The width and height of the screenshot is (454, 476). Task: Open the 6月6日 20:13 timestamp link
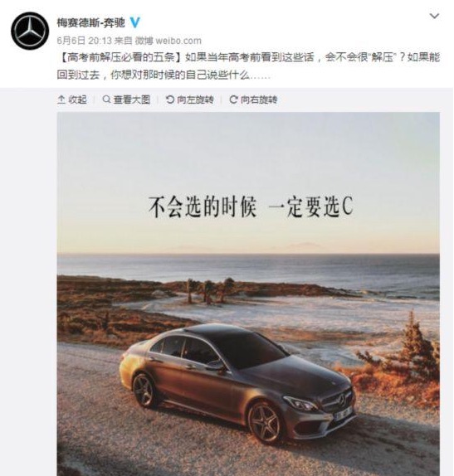[85, 41]
